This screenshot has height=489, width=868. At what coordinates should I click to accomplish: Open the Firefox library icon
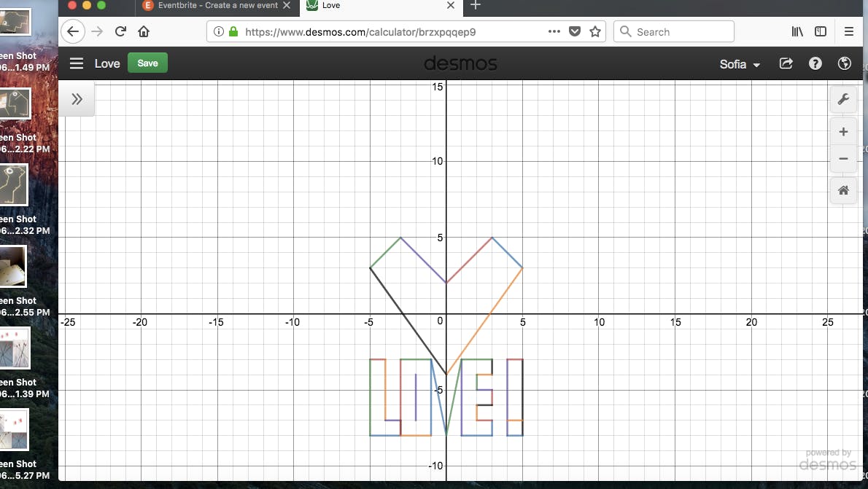coord(797,31)
